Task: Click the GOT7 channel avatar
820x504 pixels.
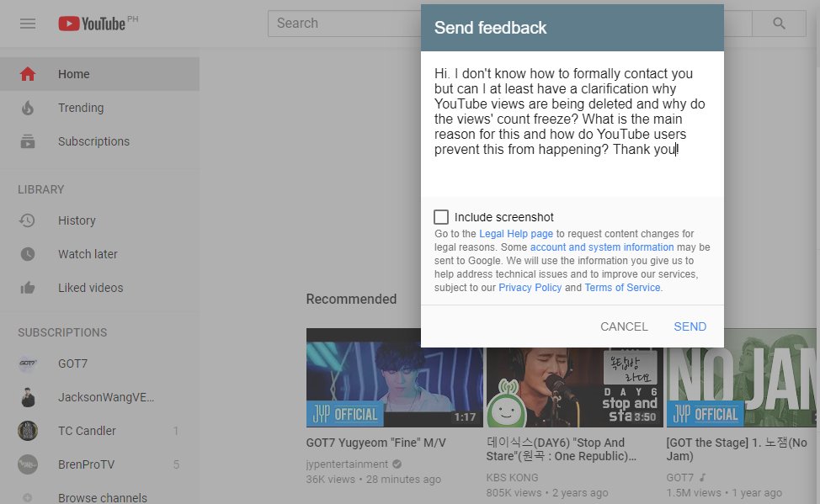Action: pyautogui.click(x=28, y=363)
